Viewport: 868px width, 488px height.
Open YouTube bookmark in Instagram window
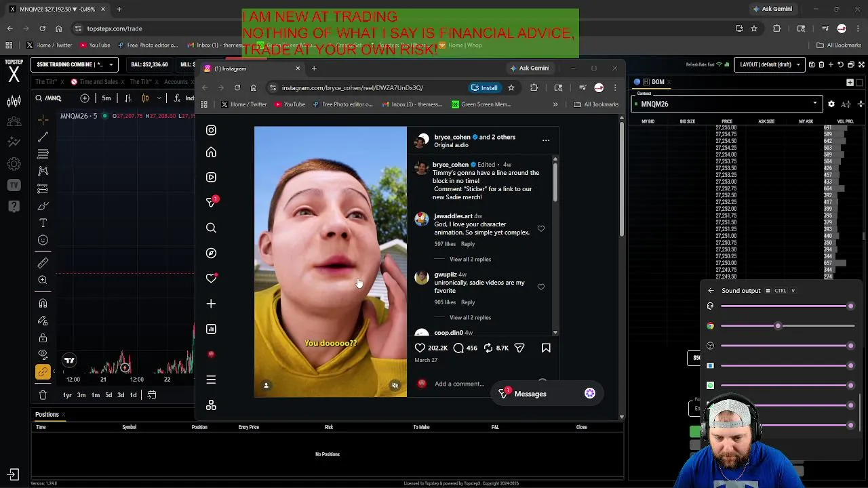pos(290,104)
